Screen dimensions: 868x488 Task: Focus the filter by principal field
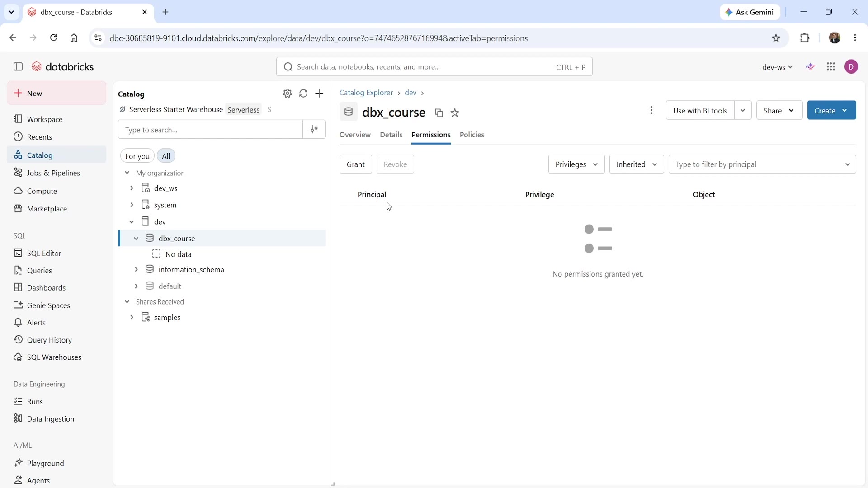point(762,164)
